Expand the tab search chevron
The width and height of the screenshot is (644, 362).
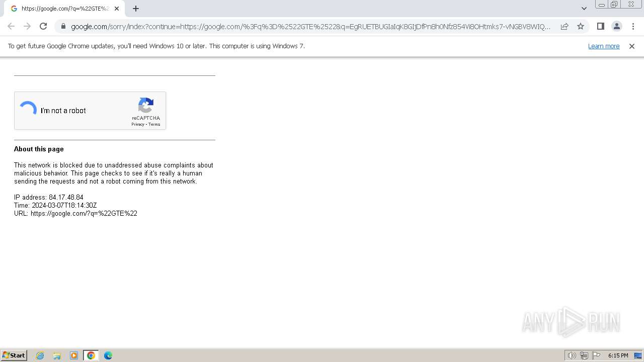coord(584,8)
